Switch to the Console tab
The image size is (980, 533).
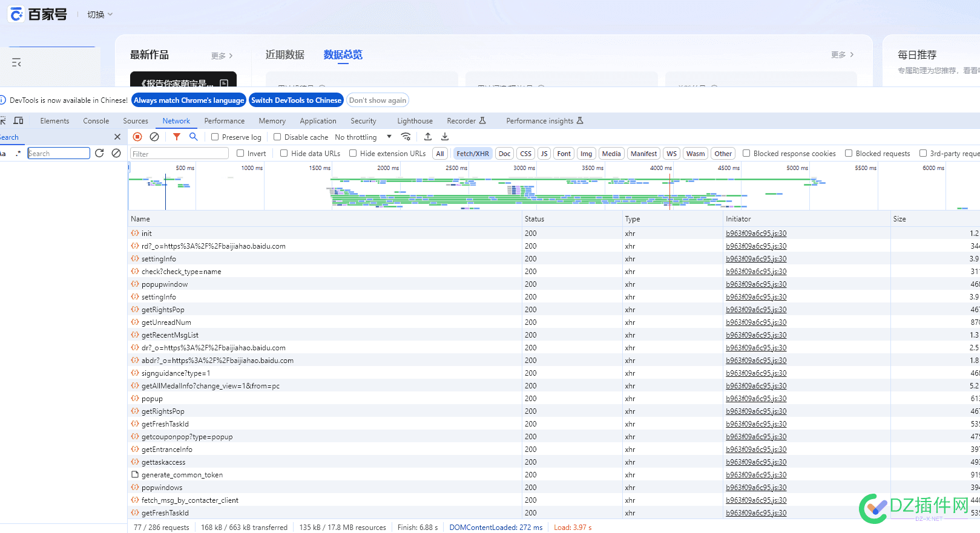pyautogui.click(x=96, y=120)
